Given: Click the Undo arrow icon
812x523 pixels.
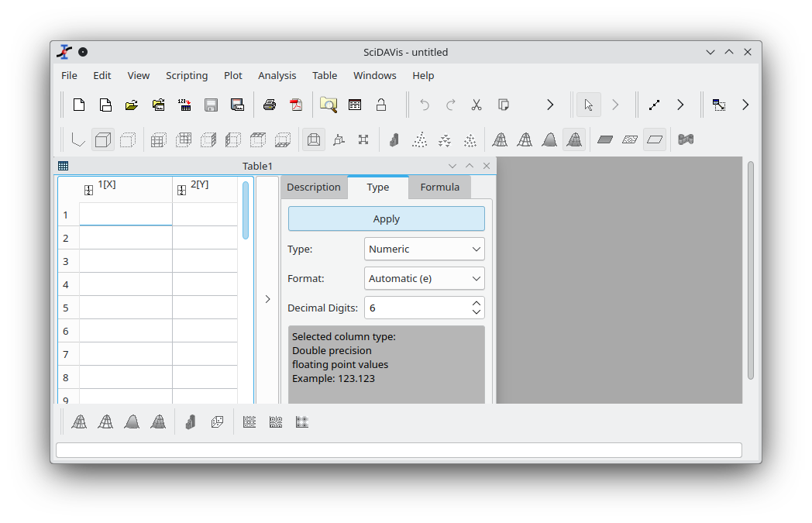Looking at the screenshot, I should [425, 105].
